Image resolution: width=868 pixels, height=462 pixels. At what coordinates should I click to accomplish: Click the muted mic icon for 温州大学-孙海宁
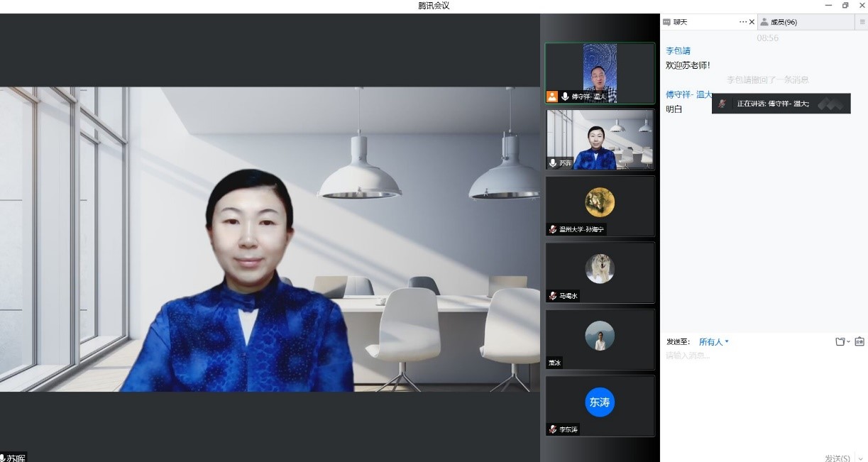coord(553,229)
